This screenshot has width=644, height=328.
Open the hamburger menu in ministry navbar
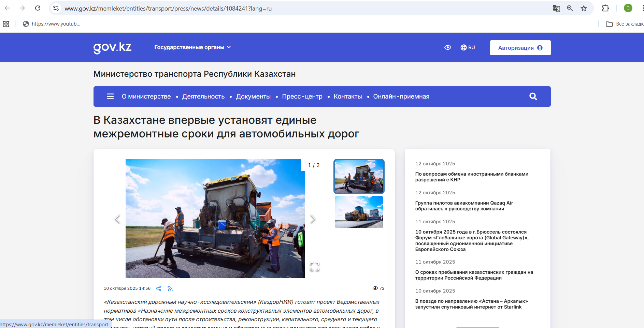110,96
